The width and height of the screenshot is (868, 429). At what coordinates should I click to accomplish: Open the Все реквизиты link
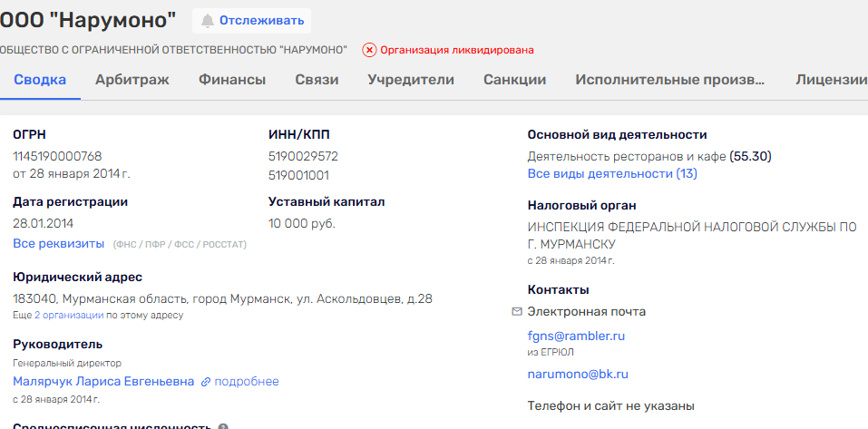point(59,244)
